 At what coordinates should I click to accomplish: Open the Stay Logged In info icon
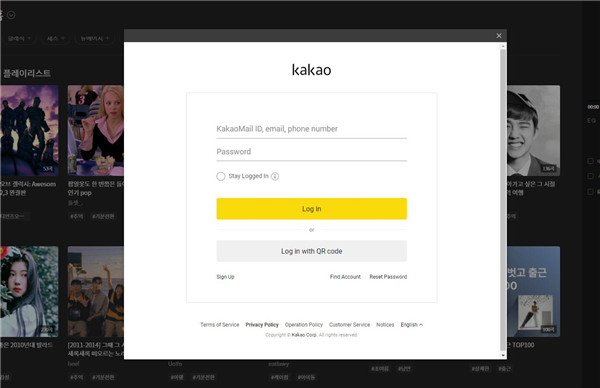tap(275, 176)
